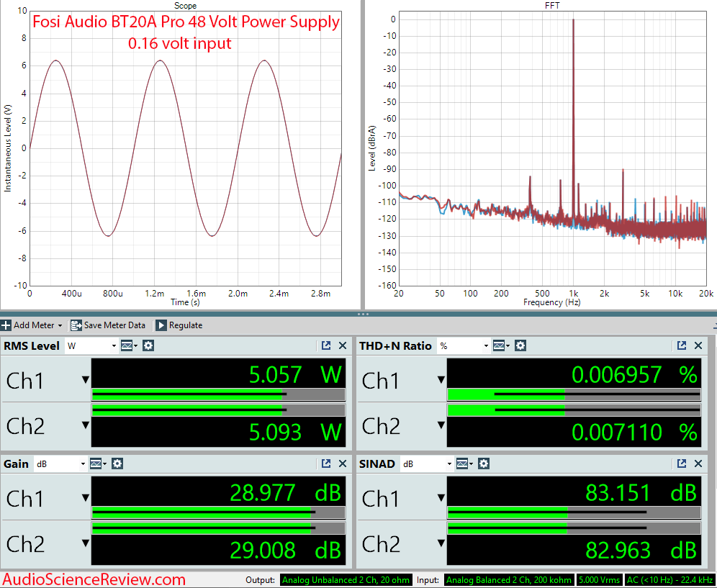Screen dimensions: 717x588
Task: Pop out the RMS Level meter
Action: click(x=326, y=345)
